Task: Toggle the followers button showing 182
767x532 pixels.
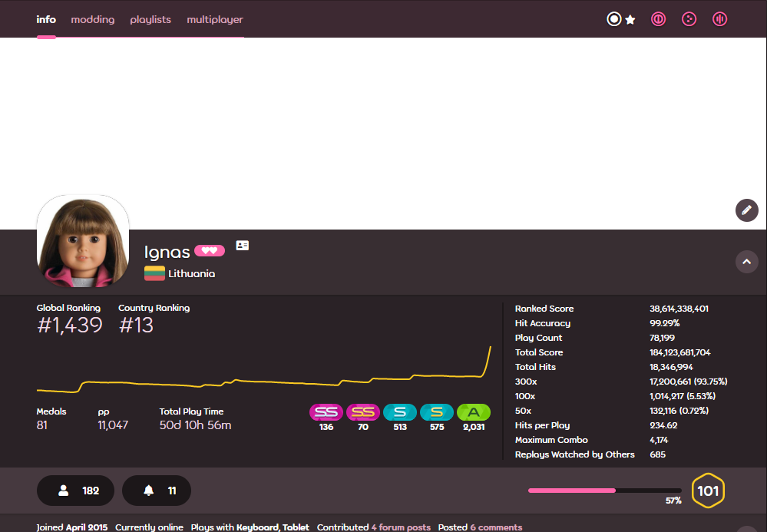Action: coord(75,491)
